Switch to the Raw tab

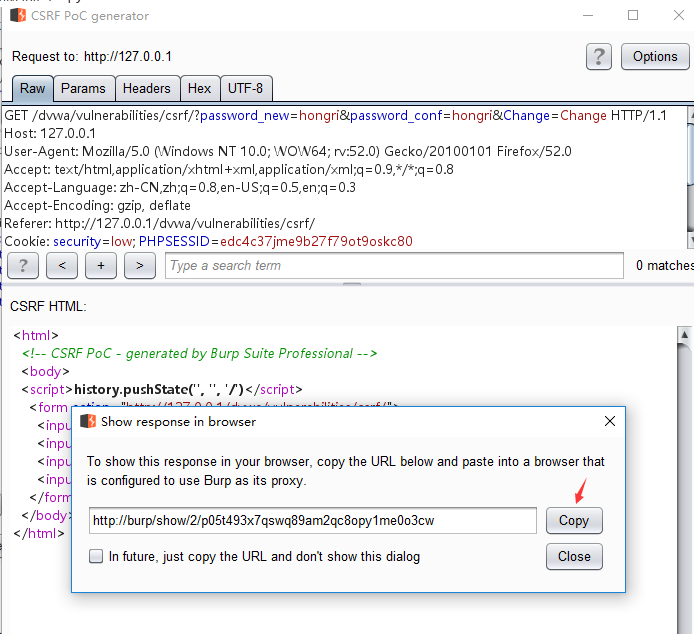(32, 89)
